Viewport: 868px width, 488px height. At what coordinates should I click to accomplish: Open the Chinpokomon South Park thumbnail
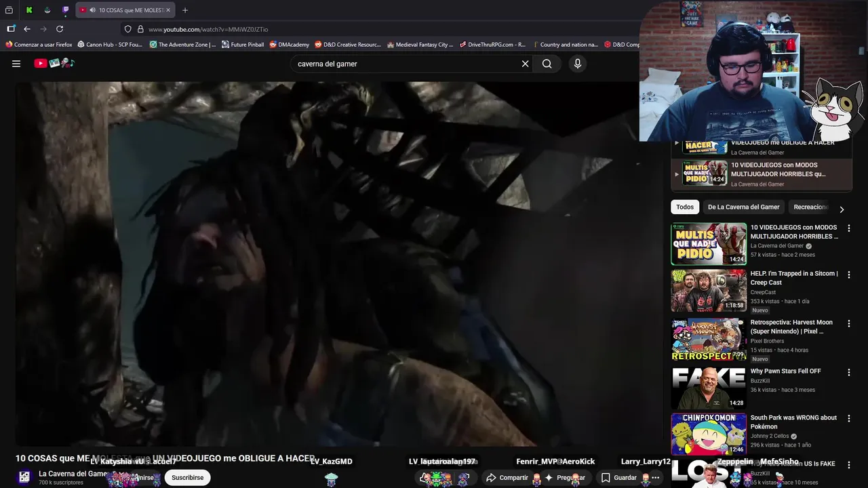[709, 434]
